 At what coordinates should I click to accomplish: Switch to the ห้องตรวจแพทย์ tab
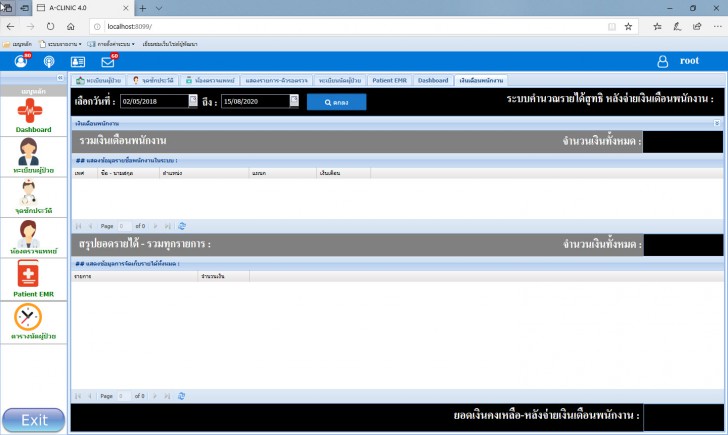[x=210, y=80]
